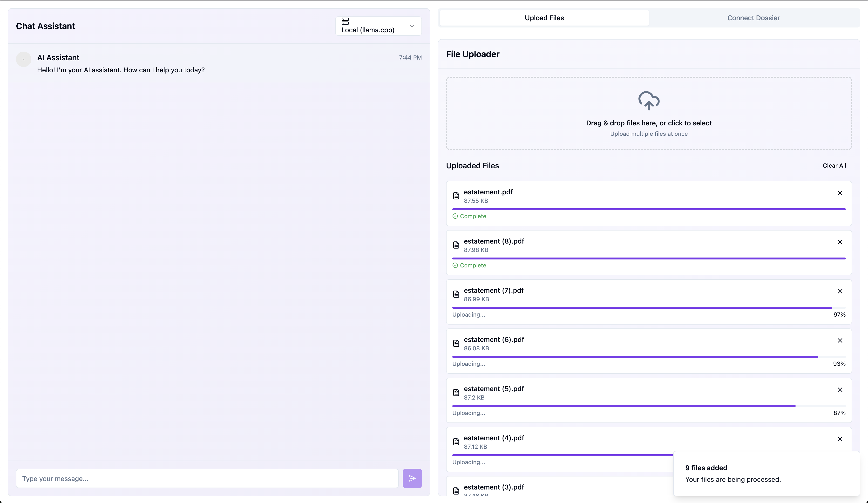Remove estatement (8).pdf with its X

point(840,242)
